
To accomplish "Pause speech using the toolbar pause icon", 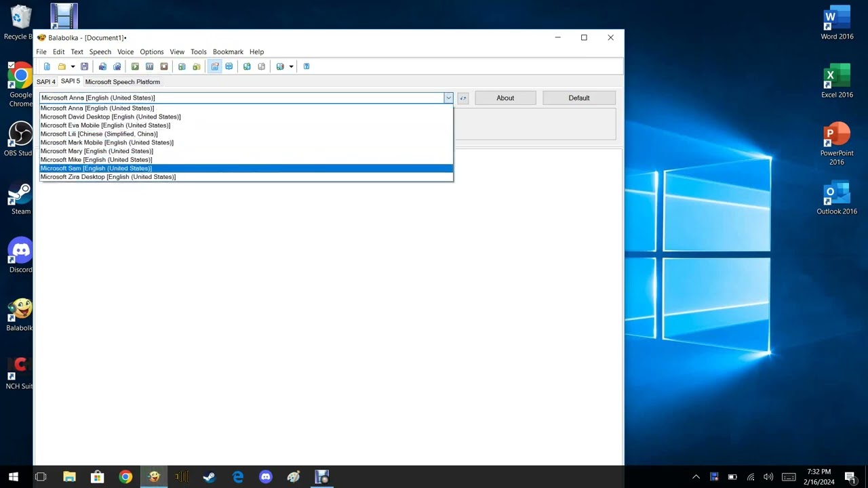I will [x=149, y=66].
